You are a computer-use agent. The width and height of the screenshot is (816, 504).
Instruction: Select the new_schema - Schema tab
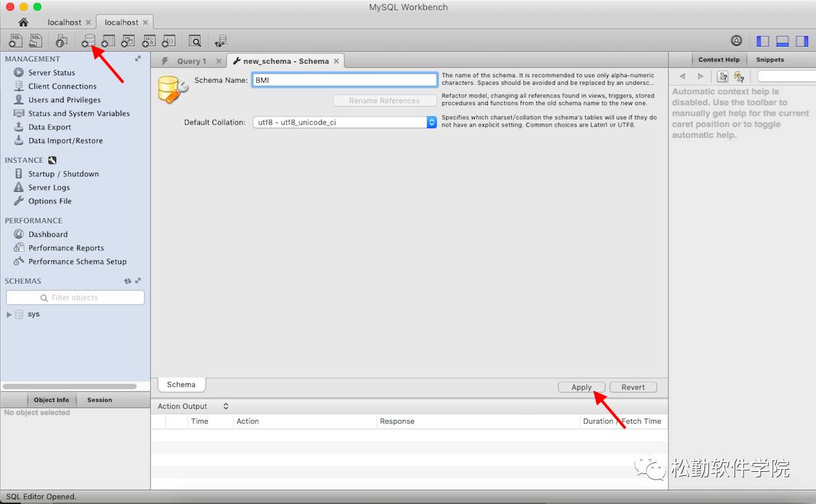tap(286, 61)
